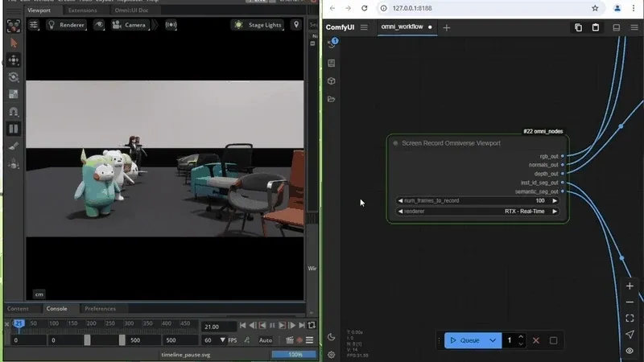The width and height of the screenshot is (644, 362).
Task: Cancel current run with red X
Action: (536, 340)
